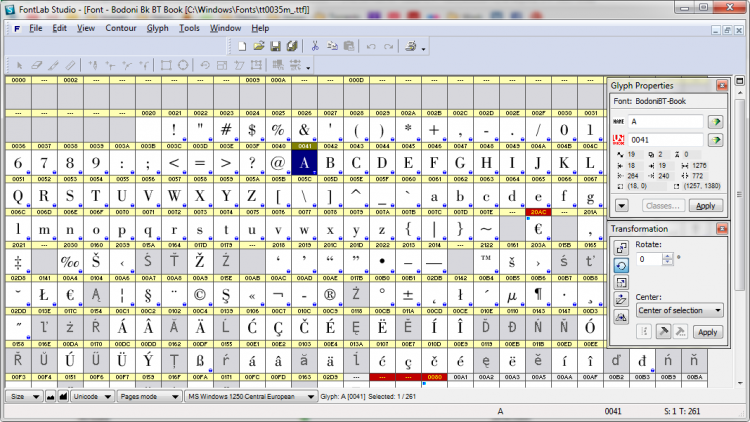Undo the last action
The image size is (750, 422).
[371, 46]
